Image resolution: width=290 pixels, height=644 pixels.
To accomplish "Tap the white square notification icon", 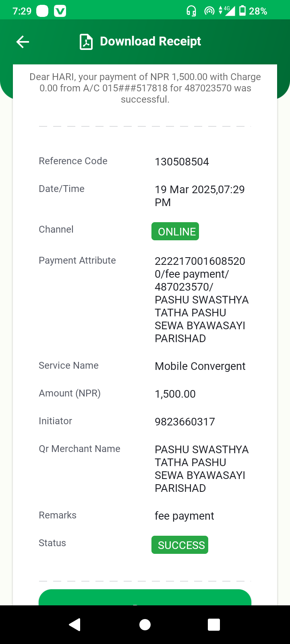I will (x=42, y=11).
